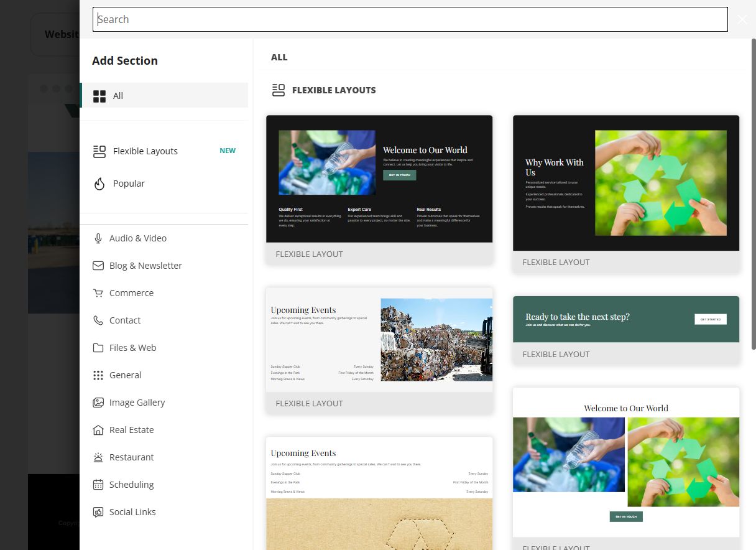Click the Files & Web folder icon
Viewport: 756px width, 550px height.
pyautogui.click(x=98, y=348)
